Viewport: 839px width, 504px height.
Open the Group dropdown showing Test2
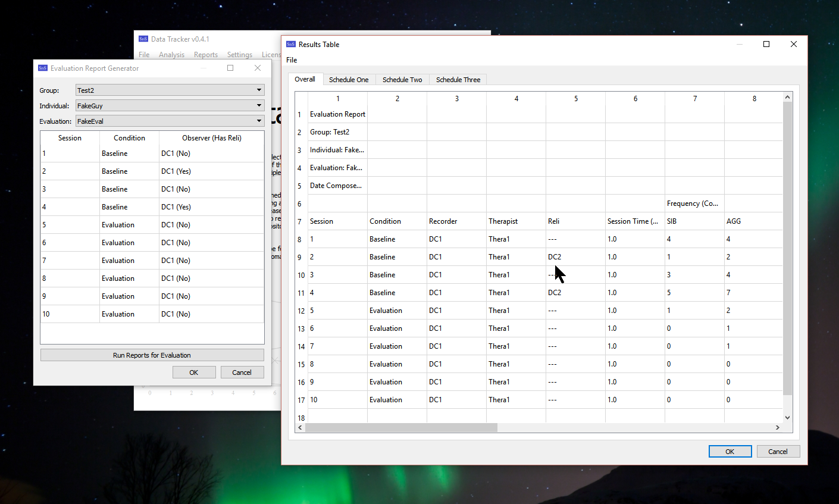point(170,90)
